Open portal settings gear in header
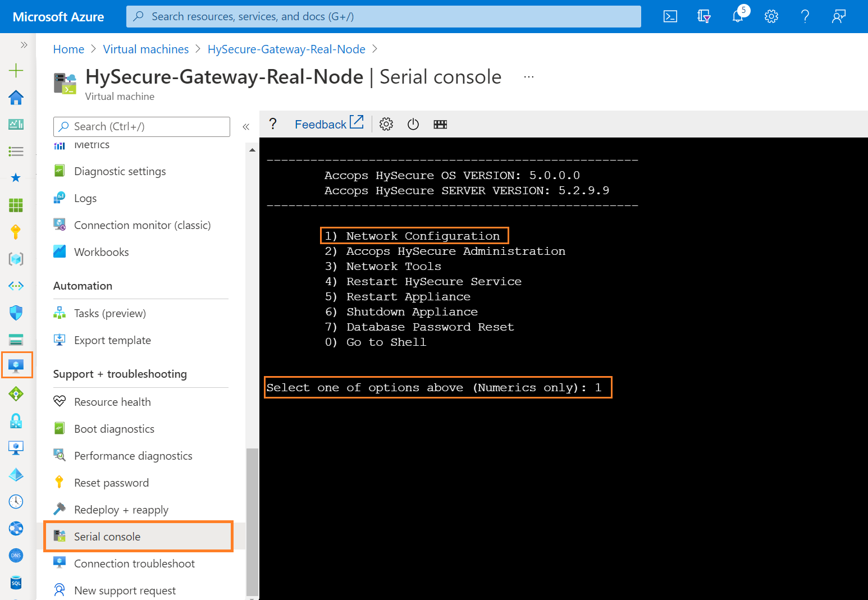 click(771, 16)
